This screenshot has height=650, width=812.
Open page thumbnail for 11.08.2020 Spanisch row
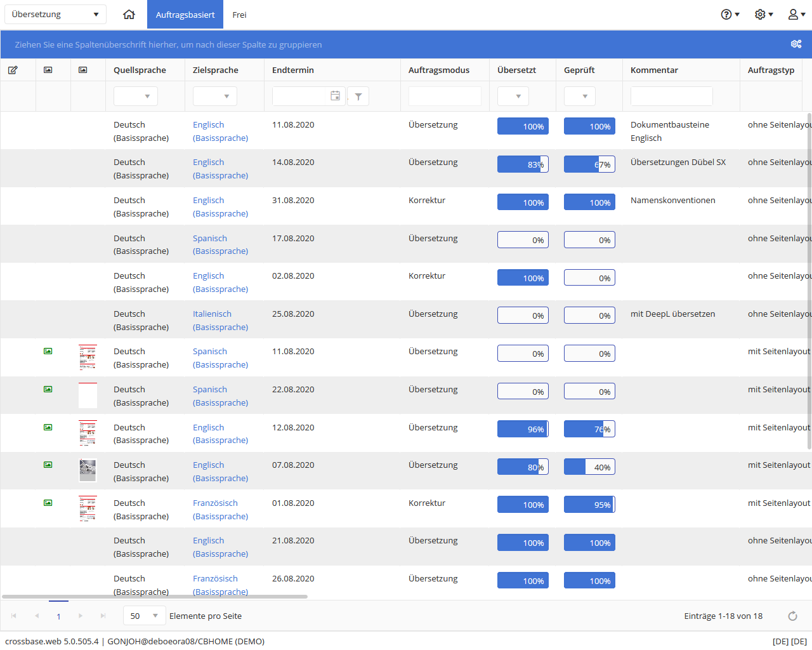click(88, 357)
